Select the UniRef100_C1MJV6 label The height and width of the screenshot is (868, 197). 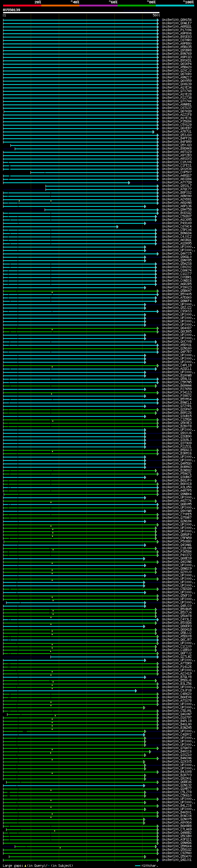coord(177,162)
